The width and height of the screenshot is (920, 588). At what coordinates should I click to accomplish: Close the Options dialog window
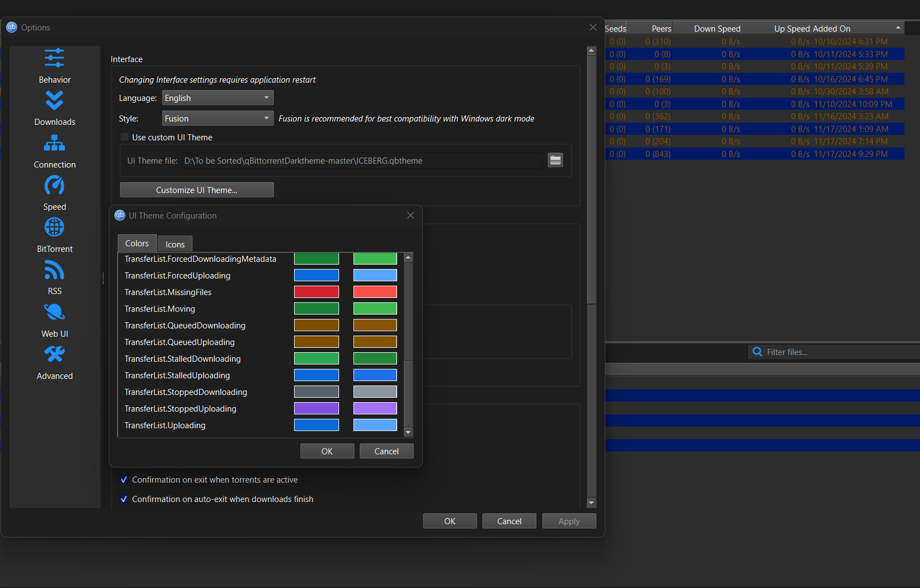[x=593, y=27]
